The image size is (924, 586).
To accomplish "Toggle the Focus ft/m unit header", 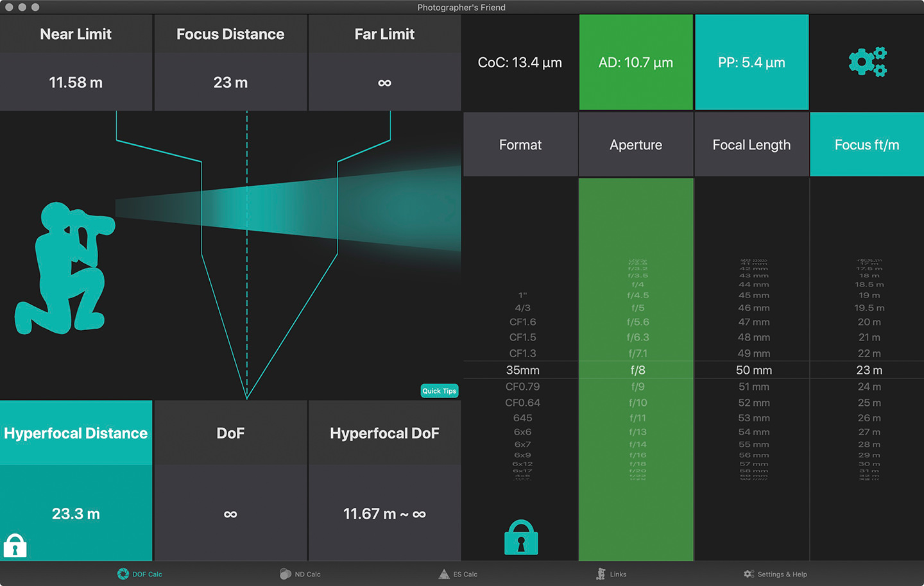I will point(867,145).
